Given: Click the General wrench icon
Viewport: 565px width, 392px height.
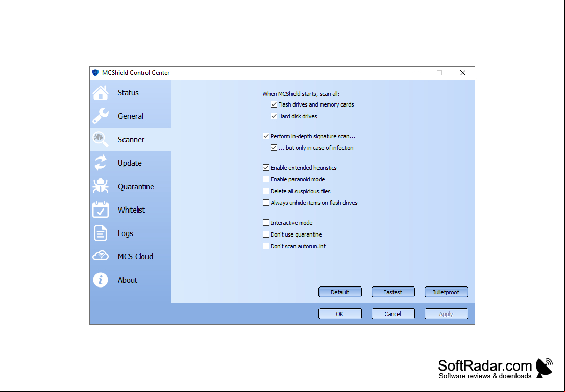Looking at the screenshot, I should (101, 116).
